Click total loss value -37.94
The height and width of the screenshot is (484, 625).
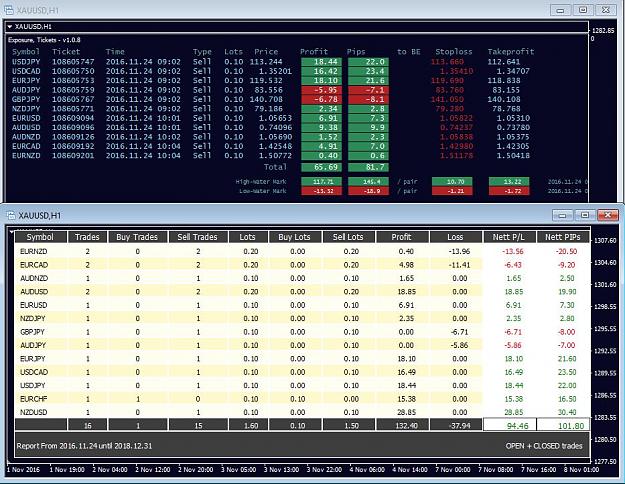[459, 425]
